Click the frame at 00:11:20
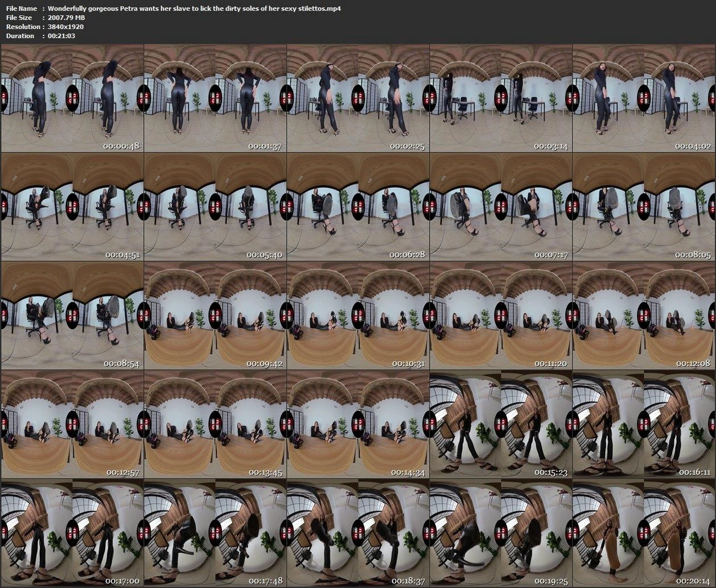Viewport: 716px width, 588px height. tap(500, 315)
